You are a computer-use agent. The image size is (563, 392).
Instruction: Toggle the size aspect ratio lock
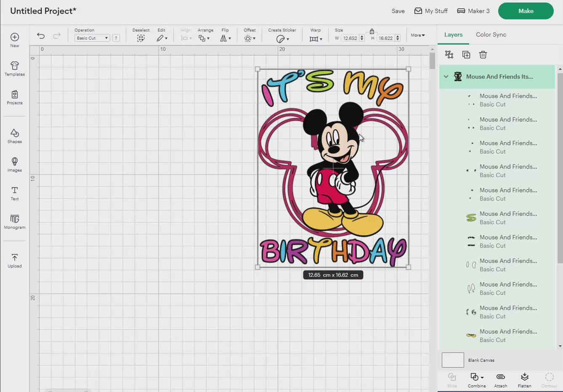pos(372,32)
